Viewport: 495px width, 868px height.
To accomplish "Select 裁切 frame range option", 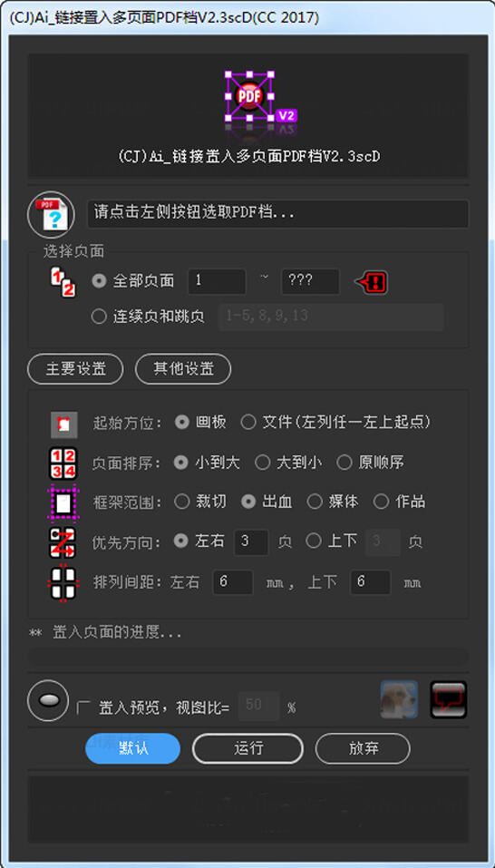I will point(199,502).
